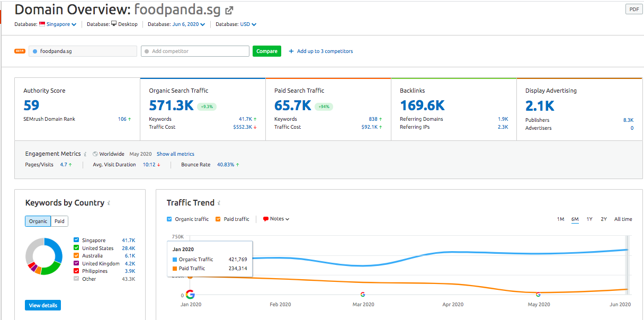
Task: Click Advertisers 0 value
Action: coord(632,128)
